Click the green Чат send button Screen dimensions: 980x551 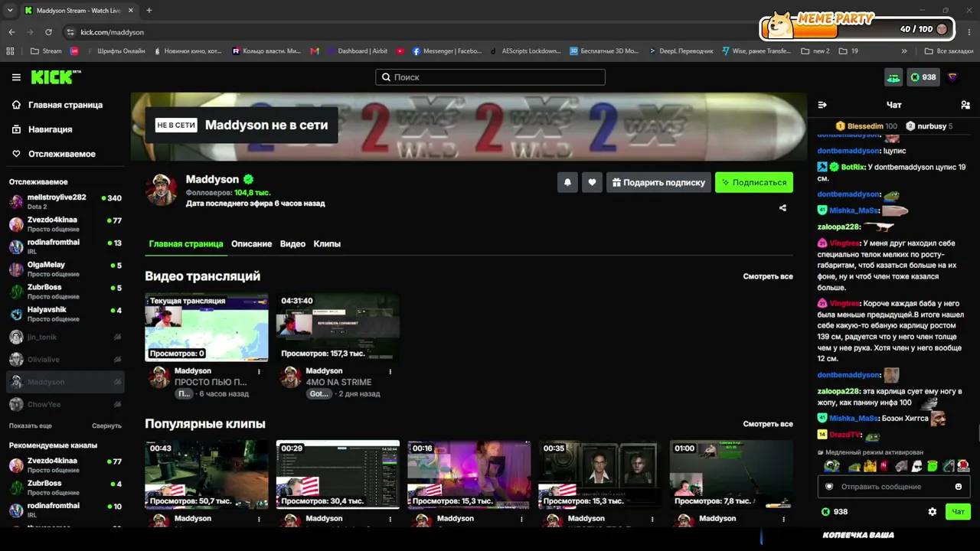coord(958,512)
